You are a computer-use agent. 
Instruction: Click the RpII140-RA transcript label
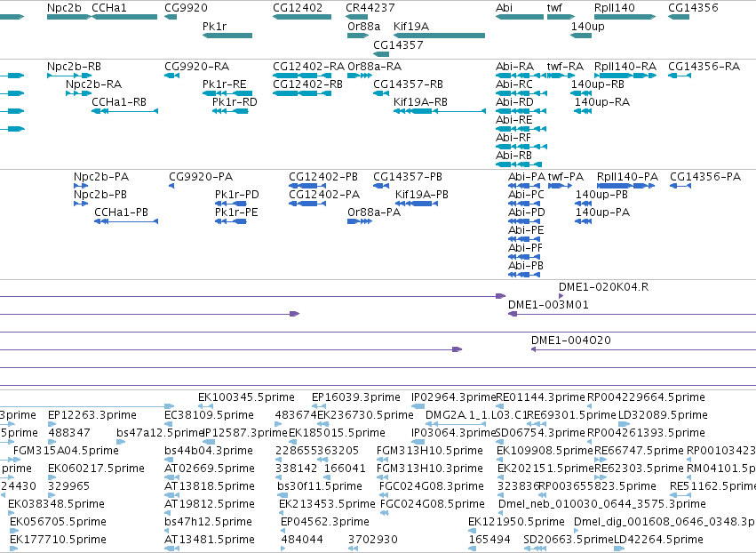[625, 66]
